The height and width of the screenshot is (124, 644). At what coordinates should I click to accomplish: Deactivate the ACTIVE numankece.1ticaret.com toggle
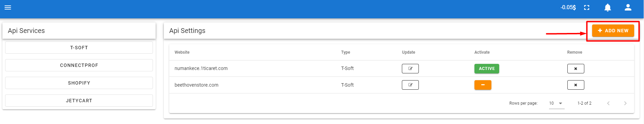[487, 69]
